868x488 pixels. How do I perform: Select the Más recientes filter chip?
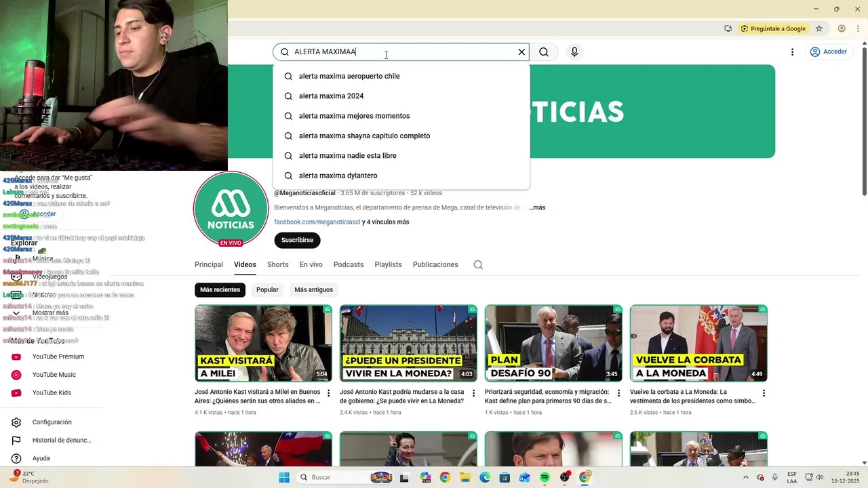point(220,289)
